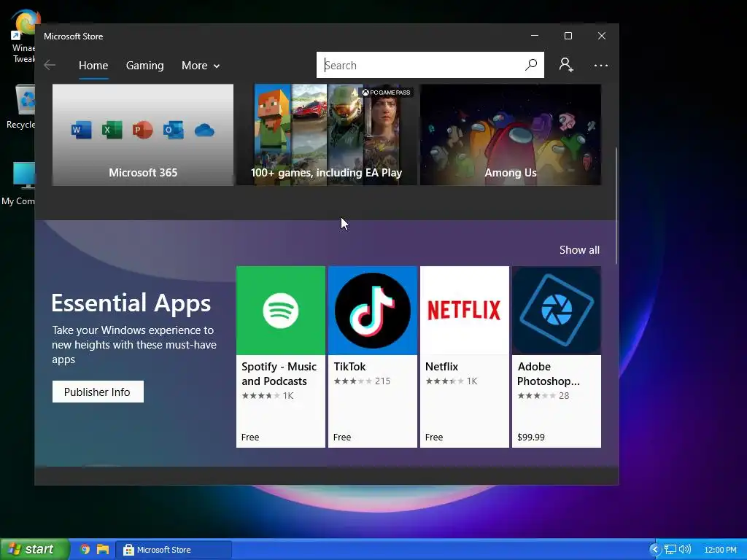Click the TikTok star rating 215
Screen dimensions: 747x560
[362, 381]
